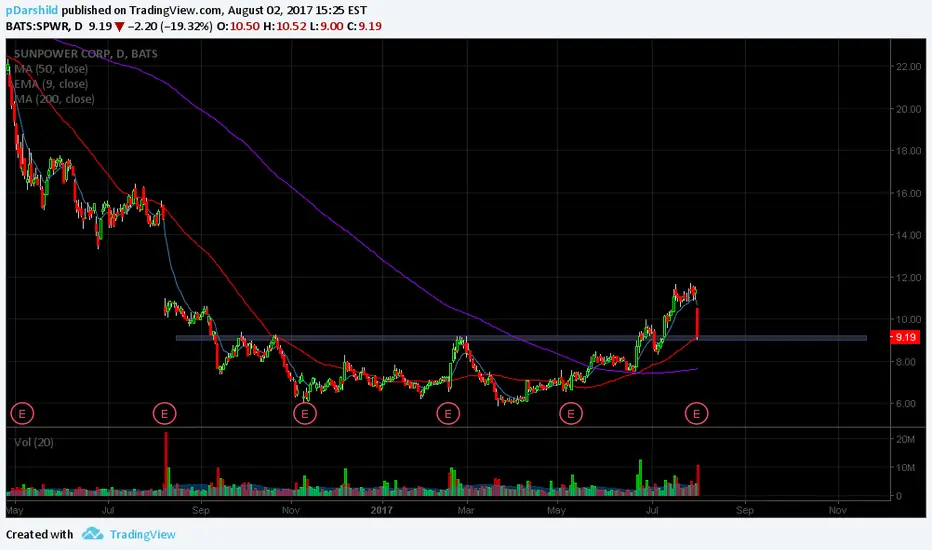
Task: Open the TradingView link beside Created with
Action: point(143,534)
